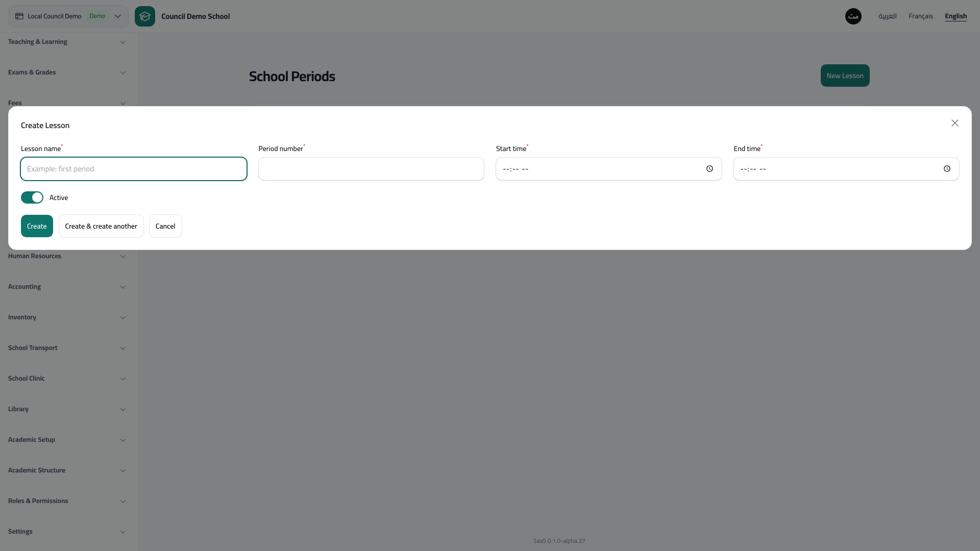The height and width of the screenshot is (551, 980).
Task: Click the End time input
Action: click(x=846, y=169)
